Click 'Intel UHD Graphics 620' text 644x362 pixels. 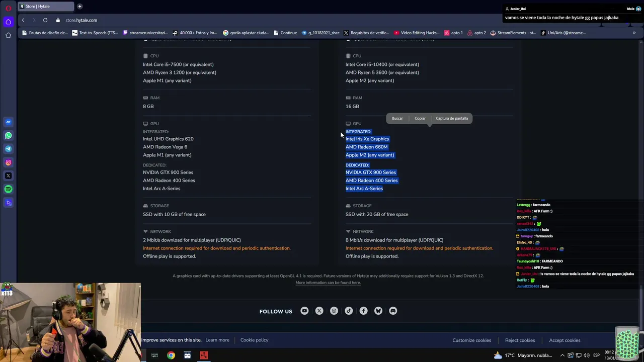pyautogui.click(x=168, y=139)
